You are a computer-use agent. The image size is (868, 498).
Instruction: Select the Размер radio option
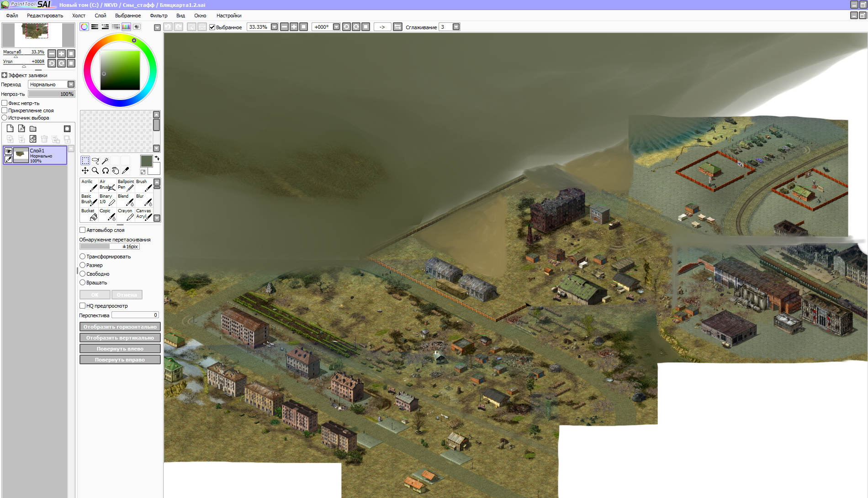[x=83, y=265]
